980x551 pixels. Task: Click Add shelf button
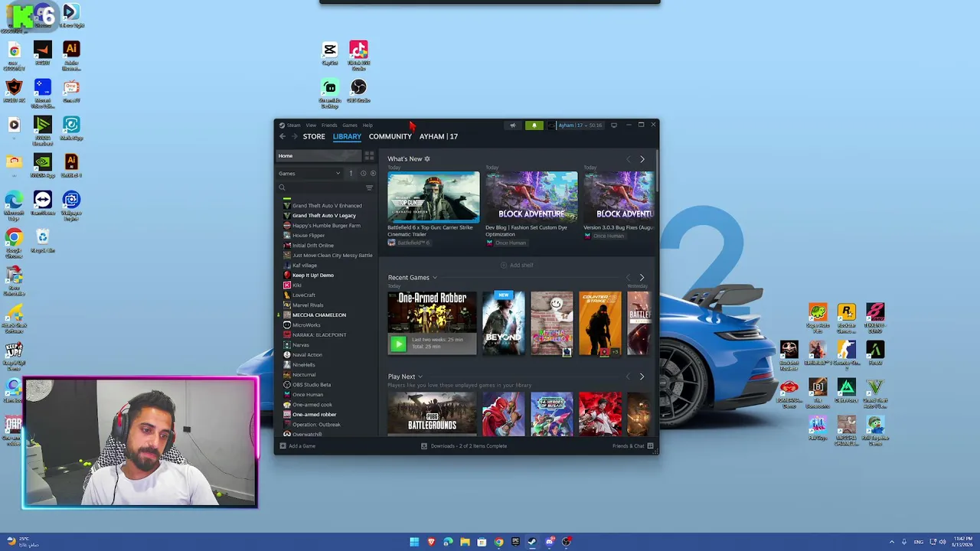(517, 265)
